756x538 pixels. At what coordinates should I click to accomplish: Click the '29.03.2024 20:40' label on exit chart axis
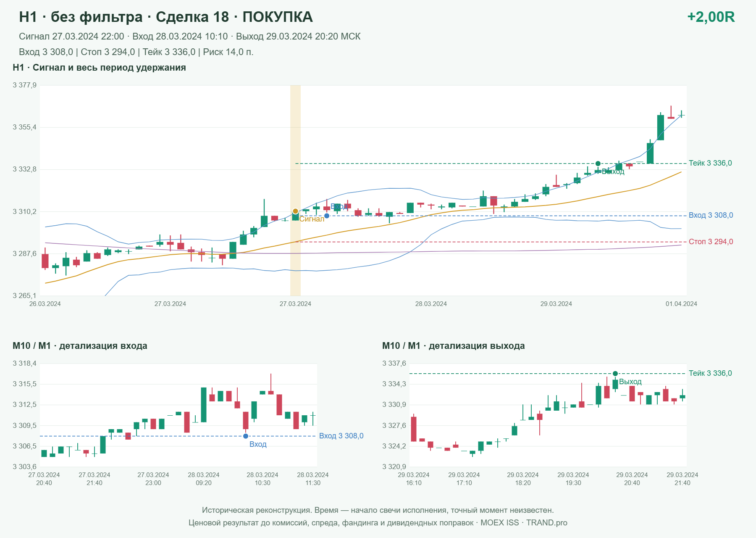pos(632,479)
